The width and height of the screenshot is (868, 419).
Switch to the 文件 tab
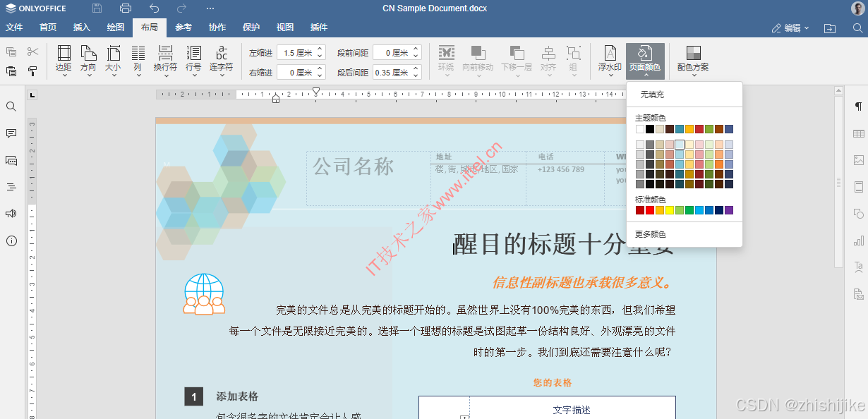tap(14, 28)
